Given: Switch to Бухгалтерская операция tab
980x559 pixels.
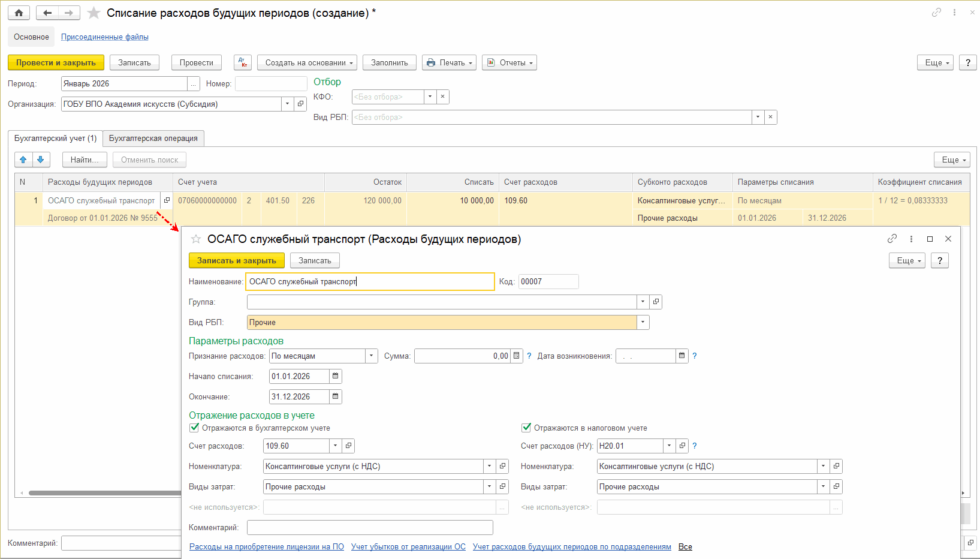Looking at the screenshot, I should 153,138.
